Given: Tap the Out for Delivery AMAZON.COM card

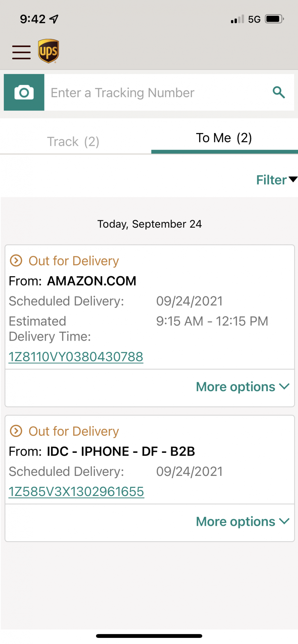Looking at the screenshot, I should (150, 307).
